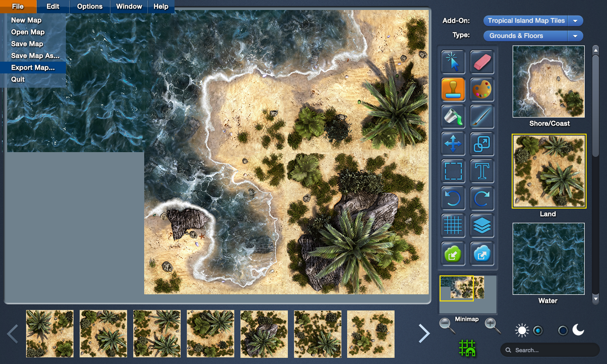The height and width of the screenshot is (364, 607).
Task: Select the Stamp tool
Action: pos(453,89)
